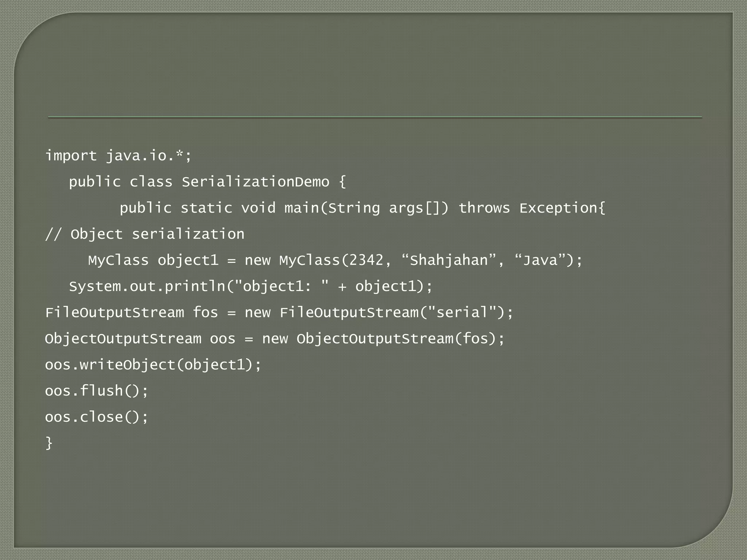Click the horizontal divider line above code
Viewport: 747px width, 560px height.
coord(375,117)
